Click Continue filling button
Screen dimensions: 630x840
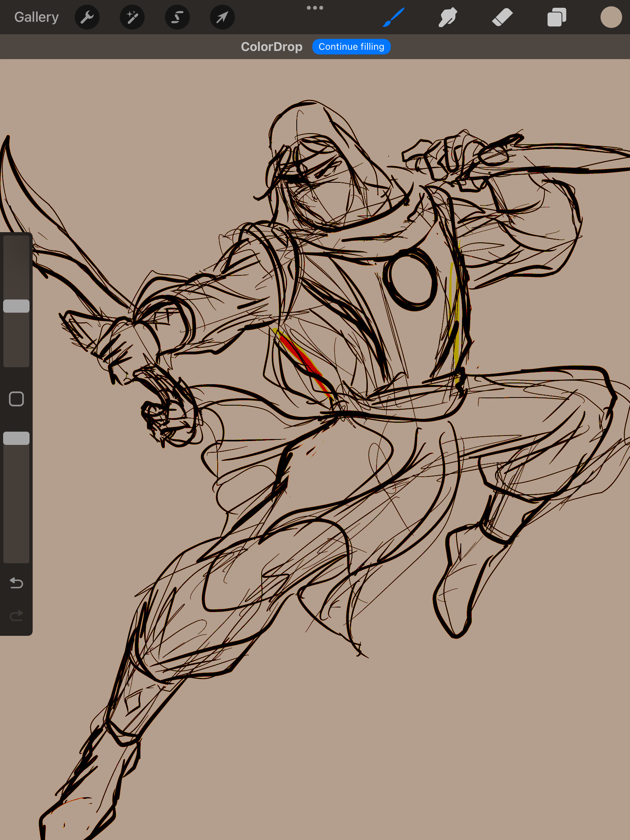352,47
